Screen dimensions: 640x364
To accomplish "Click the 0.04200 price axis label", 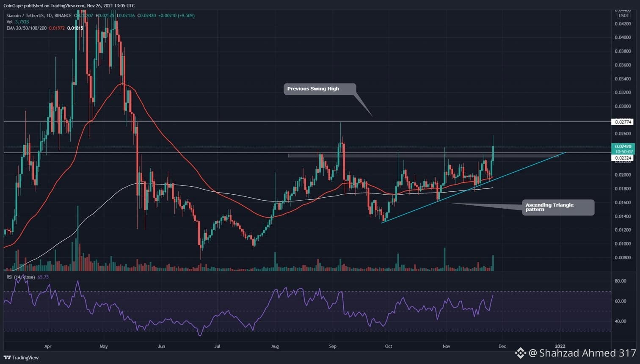I will coord(623,24).
